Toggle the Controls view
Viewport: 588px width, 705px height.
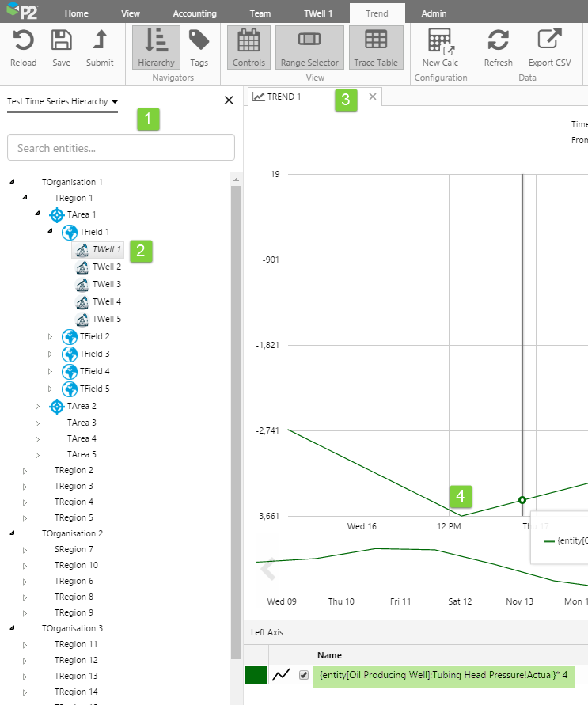[248, 47]
